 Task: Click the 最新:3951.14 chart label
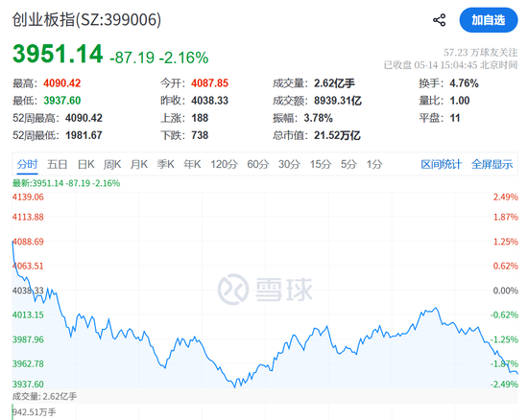tap(66, 183)
